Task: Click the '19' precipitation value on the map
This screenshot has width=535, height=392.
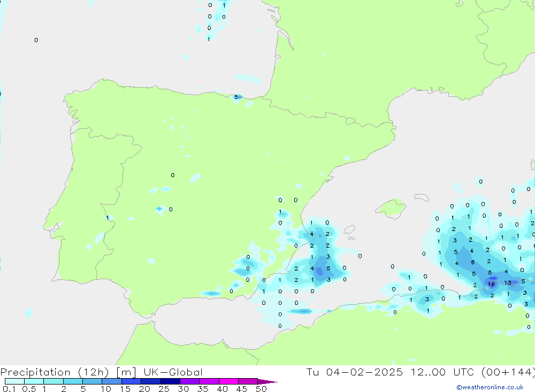Action: [x=491, y=284]
